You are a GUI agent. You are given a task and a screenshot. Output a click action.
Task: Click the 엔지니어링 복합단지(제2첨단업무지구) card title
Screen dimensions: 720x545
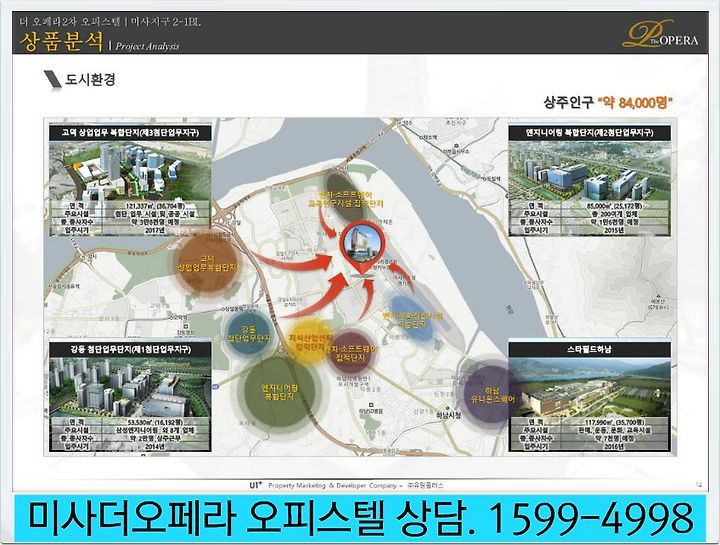click(590, 133)
